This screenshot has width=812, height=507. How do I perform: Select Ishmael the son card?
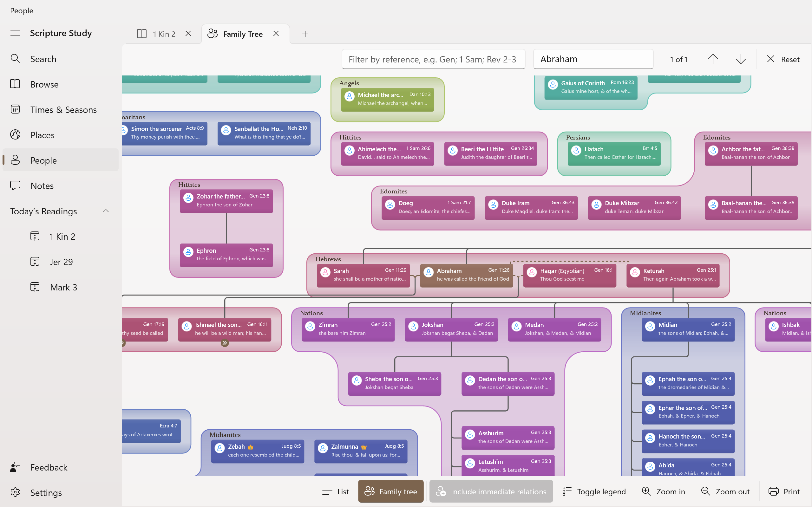tap(225, 330)
